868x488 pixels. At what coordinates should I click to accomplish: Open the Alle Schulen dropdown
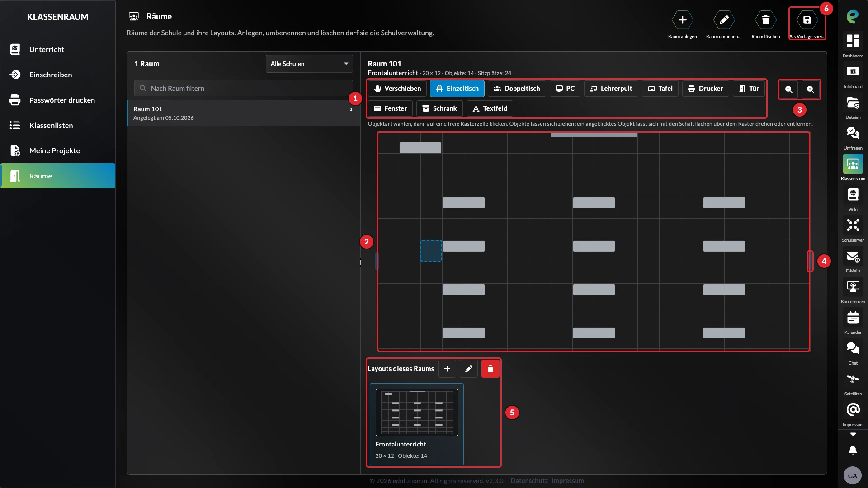[x=309, y=64]
